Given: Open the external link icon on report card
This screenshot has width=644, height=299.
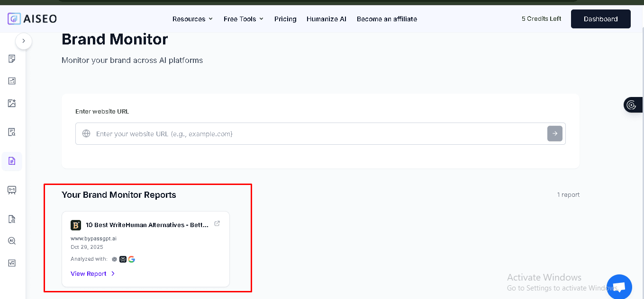Looking at the screenshot, I should click(217, 224).
